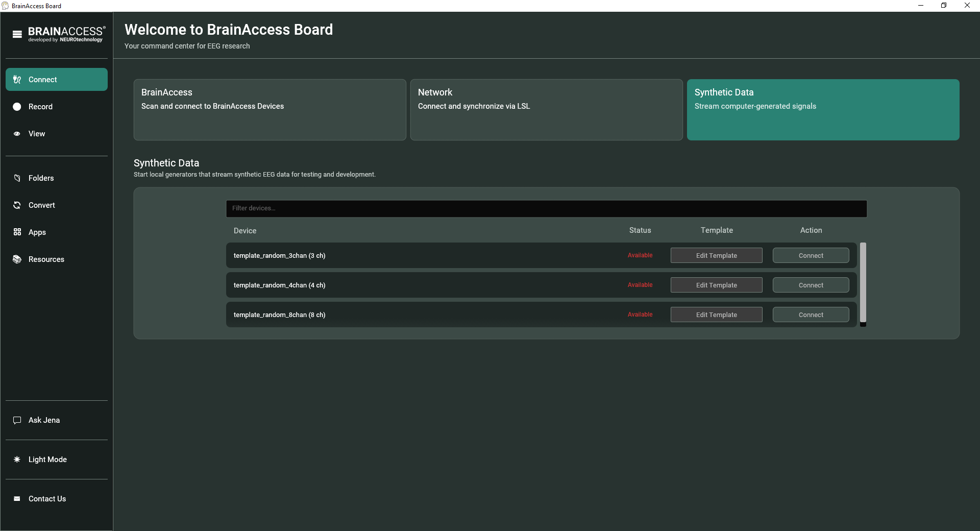Open the Convert section
This screenshot has width=980, height=531.
[57, 205]
